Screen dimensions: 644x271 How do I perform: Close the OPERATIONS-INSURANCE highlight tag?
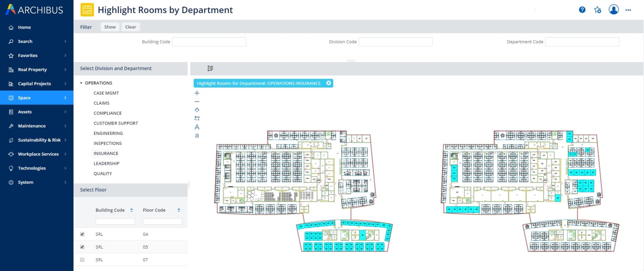pos(329,83)
